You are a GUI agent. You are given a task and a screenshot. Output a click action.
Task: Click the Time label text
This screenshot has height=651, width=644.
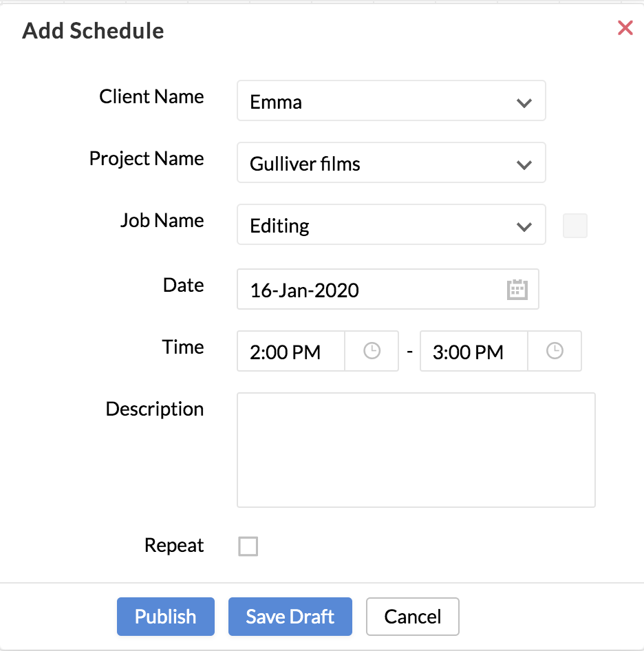pos(183,348)
